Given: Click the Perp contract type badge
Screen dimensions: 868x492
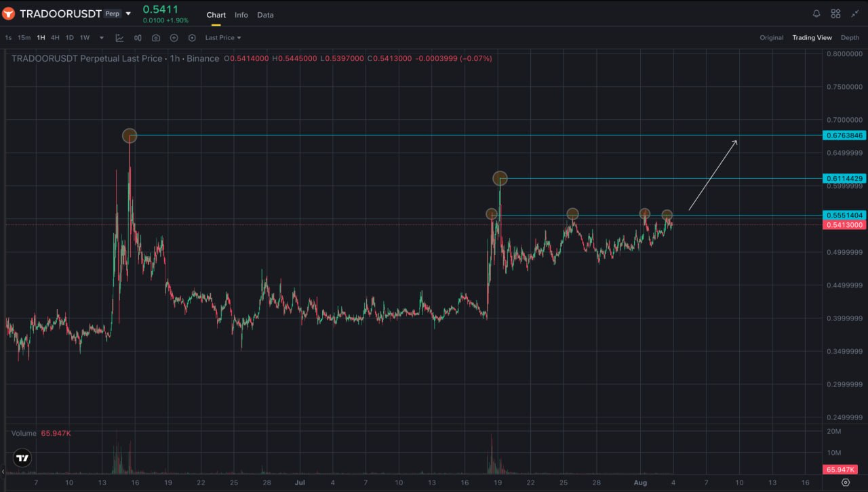Looking at the screenshot, I should pyautogui.click(x=112, y=14).
